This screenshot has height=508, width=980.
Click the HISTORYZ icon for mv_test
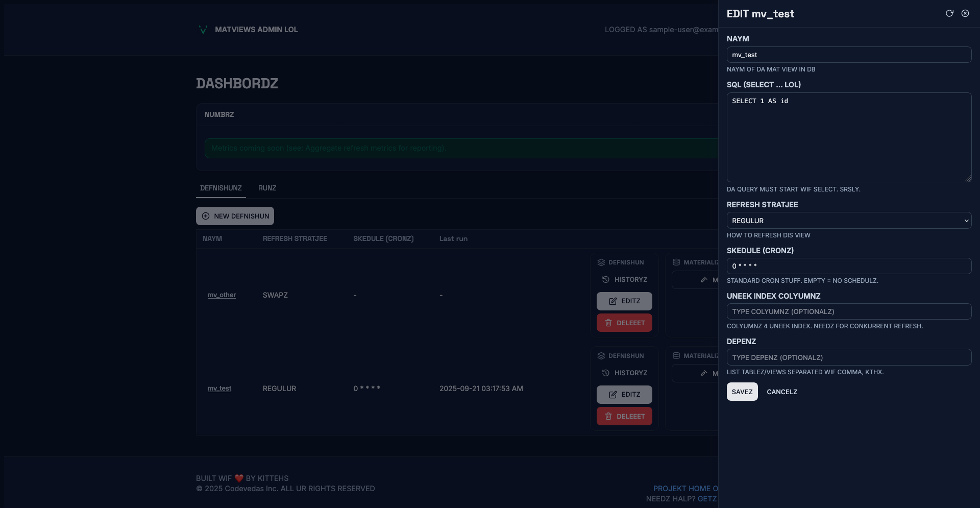click(606, 373)
